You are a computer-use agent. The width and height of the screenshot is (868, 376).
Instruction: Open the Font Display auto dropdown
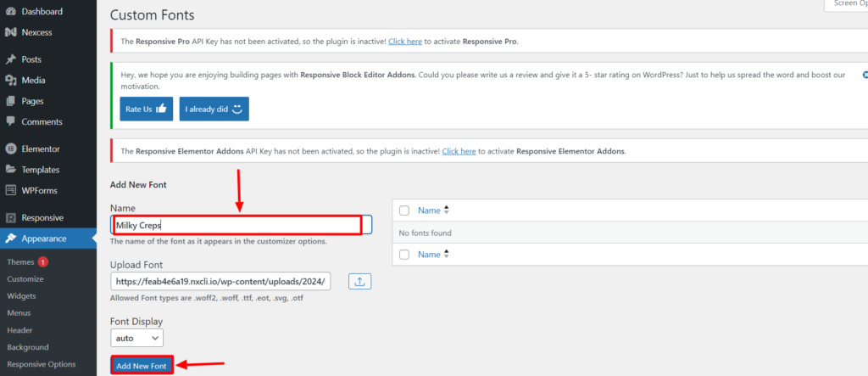pyautogui.click(x=136, y=338)
